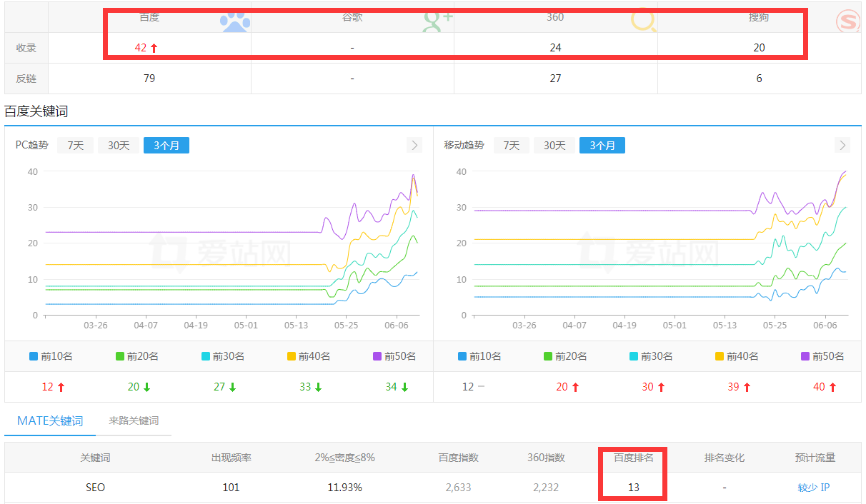Toggle 前30名 legend in PC chart

click(x=223, y=356)
